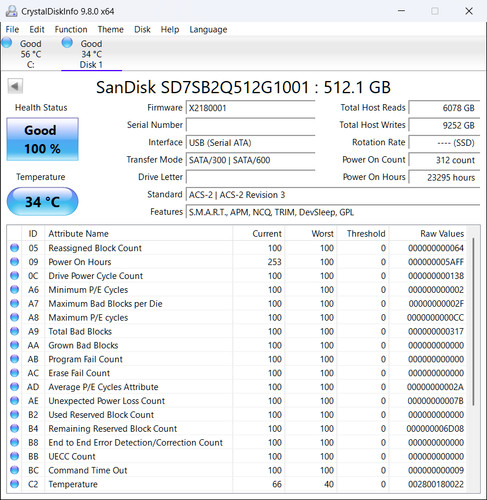Open the Disk menu

(142, 29)
